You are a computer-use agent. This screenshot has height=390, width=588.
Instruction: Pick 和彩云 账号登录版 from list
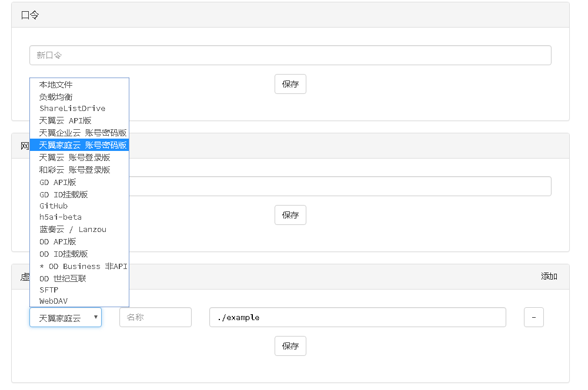point(79,170)
